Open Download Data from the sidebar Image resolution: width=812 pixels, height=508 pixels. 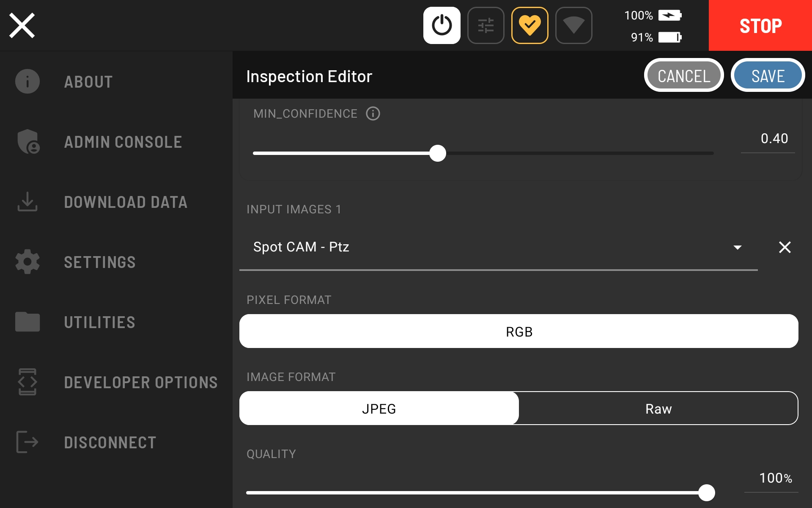click(x=125, y=202)
